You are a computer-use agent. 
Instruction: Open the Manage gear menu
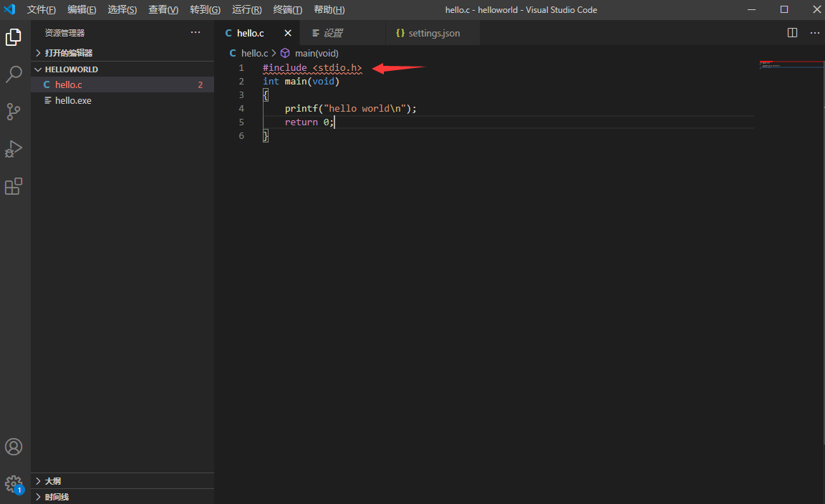(x=14, y=483)
